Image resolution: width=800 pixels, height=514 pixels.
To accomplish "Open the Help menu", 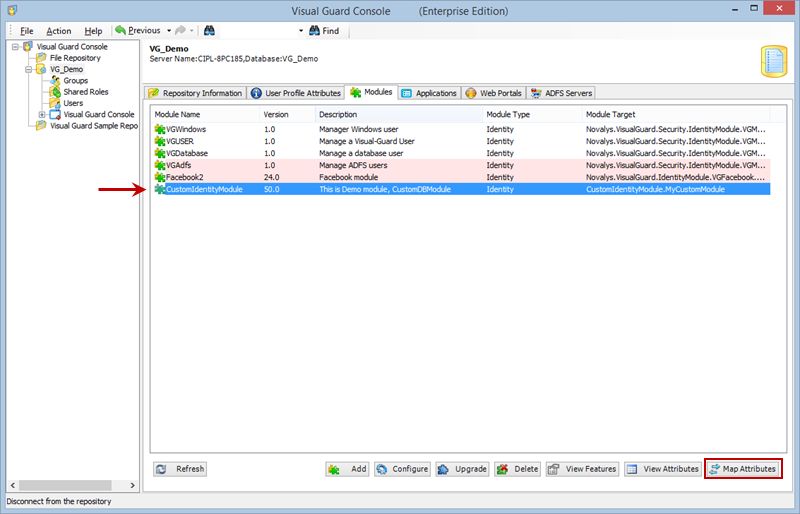I will 93,31.
